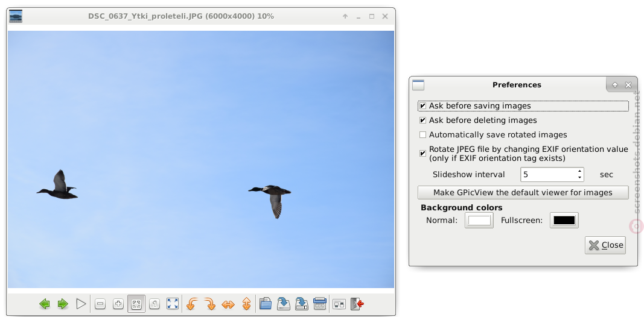Viewport: 644px width, 317px height.
Task: Enable Automatically save rotated images
Action: coord(422,134)
